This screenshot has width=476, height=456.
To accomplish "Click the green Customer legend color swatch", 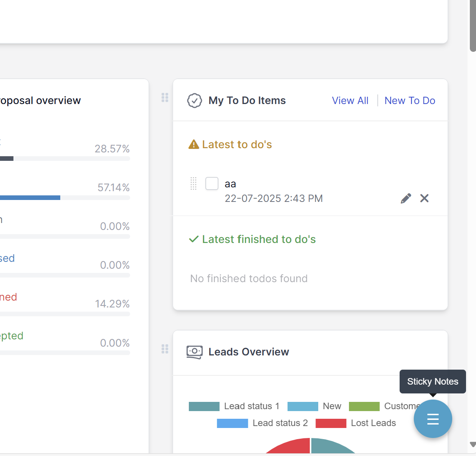I will click(364, 406).
